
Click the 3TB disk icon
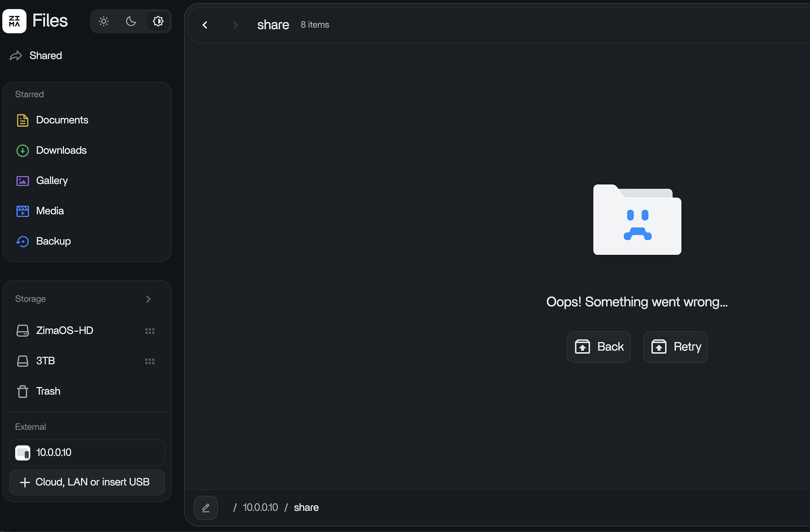(22, 361)
